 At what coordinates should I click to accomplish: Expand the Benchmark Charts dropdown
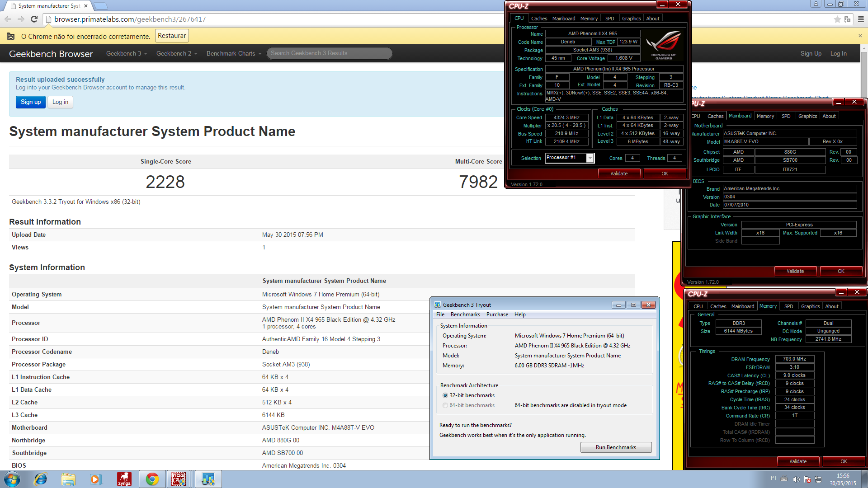click(234, 53)
